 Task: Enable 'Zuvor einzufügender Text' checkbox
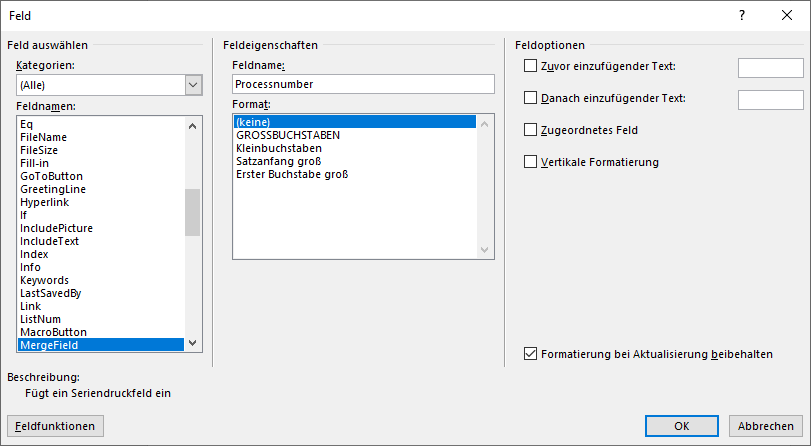tap(531, 66)
